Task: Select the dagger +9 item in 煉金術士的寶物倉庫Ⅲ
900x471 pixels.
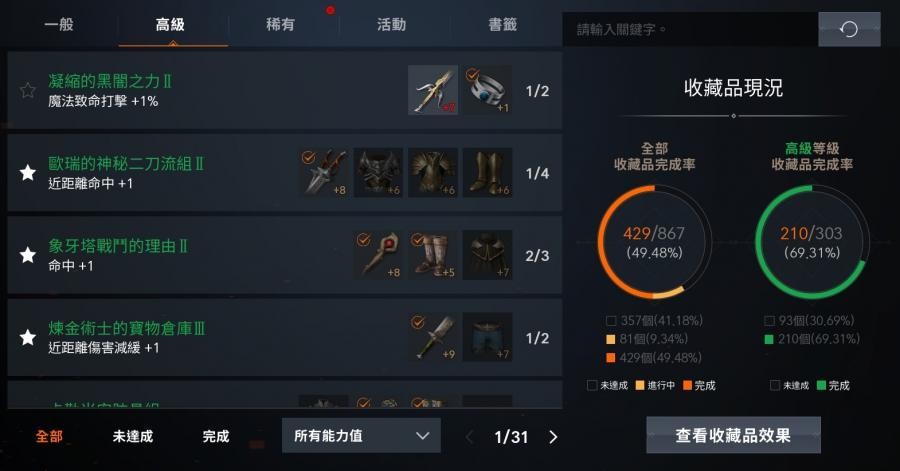Action: click(433, 337)
